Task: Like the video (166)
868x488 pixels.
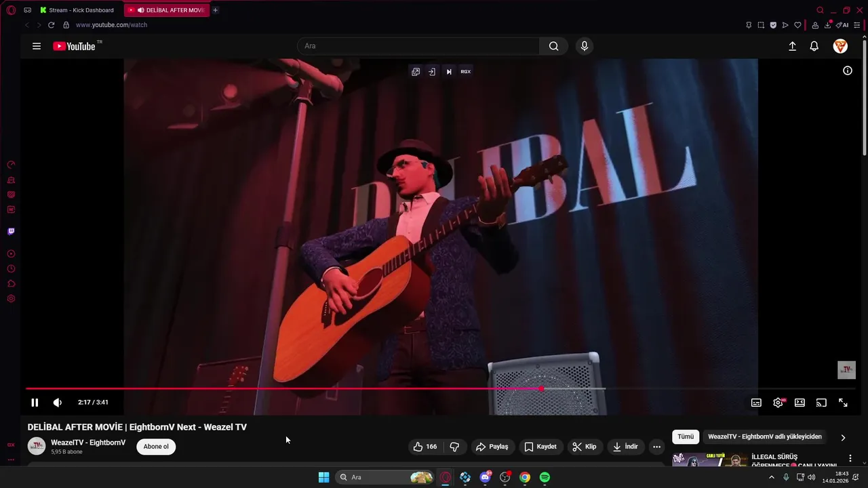Action: pos(425,447)
